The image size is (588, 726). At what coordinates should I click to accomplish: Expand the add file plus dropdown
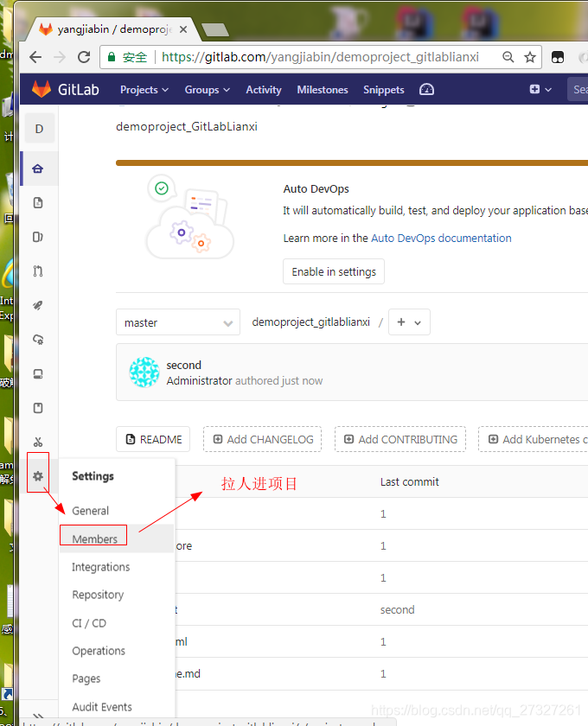(409, 322)
